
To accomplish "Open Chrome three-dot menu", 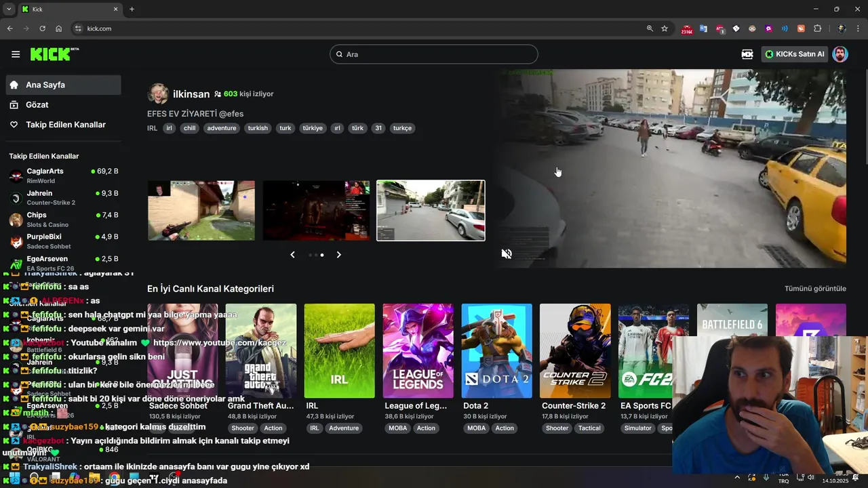I will 859,28.
